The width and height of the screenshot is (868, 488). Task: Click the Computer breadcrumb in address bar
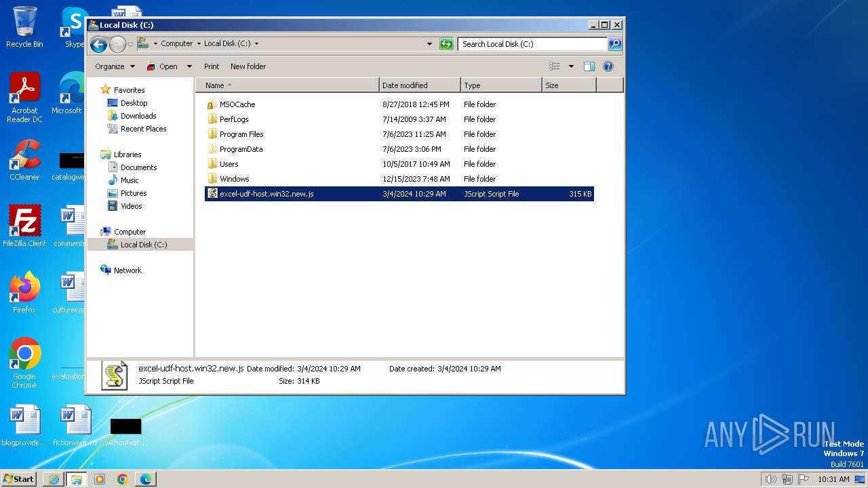pyautogui.click(x=176, y=43)
